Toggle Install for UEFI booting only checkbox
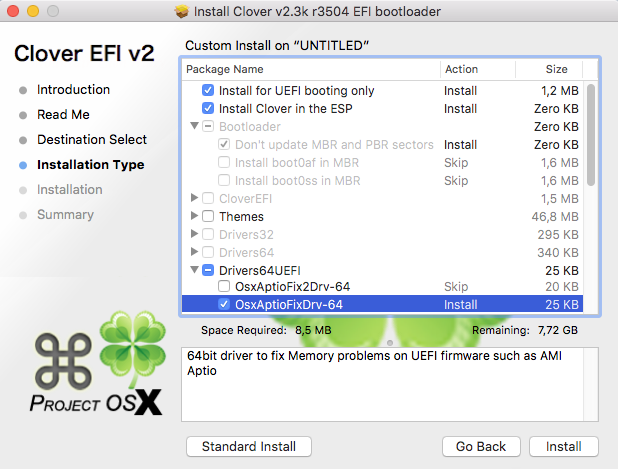The image size is (618, 469). coord(208,90)
